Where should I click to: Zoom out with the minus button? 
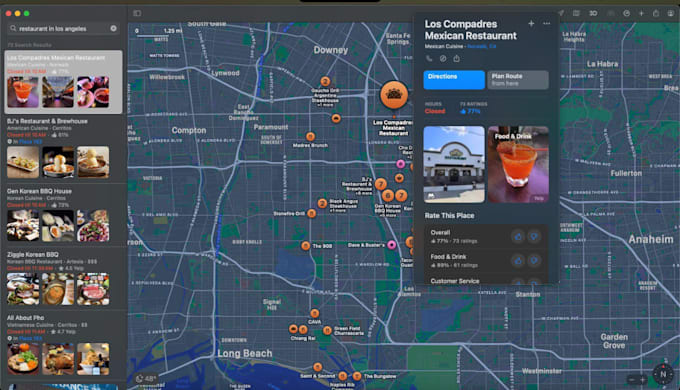(631, 380)
